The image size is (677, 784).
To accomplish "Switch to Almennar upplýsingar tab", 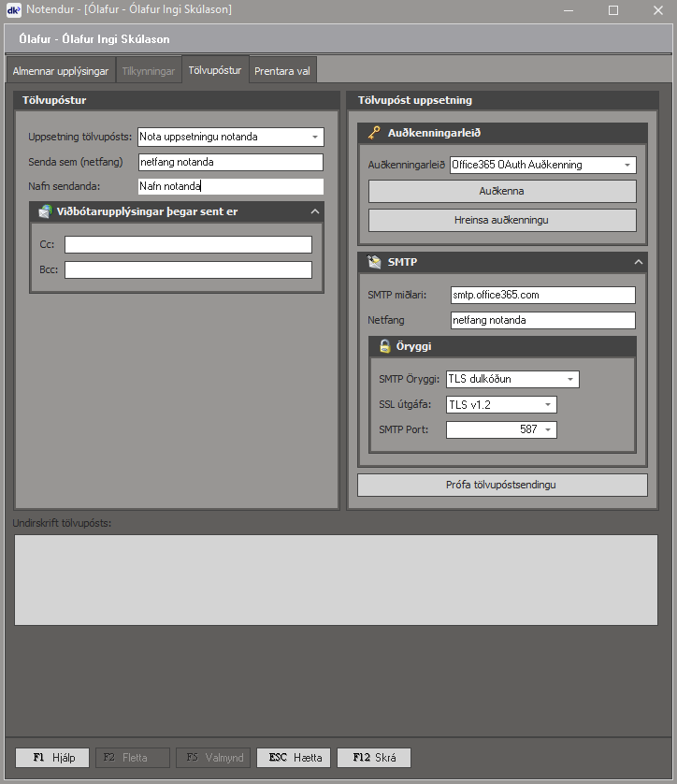I will pos(61,71).
